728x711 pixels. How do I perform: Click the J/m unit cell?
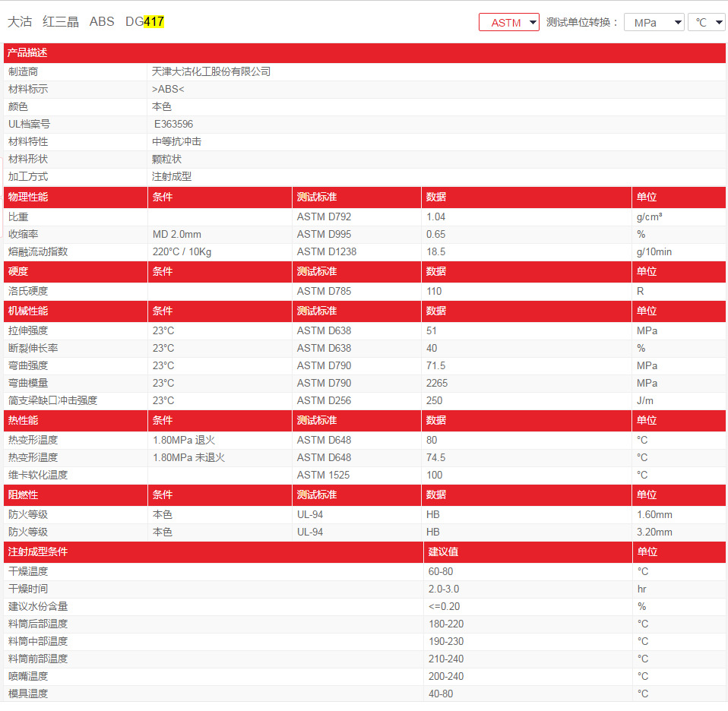pyautogui.click(x=645, y=400)
